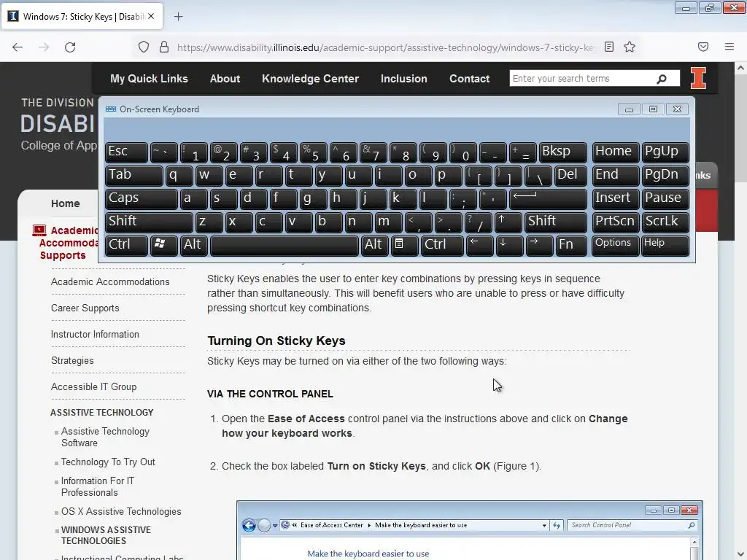This screenshot has height=560, width=747.
Task: Open the Academic Accommodations link
Action: [x=110, y=282]
